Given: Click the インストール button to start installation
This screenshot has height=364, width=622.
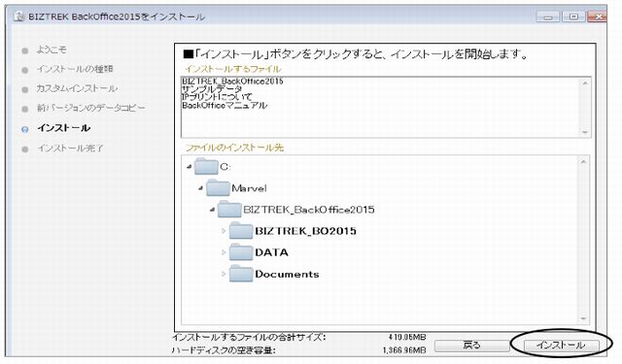Looking at the screenshot, I should [x=561, y=345].
